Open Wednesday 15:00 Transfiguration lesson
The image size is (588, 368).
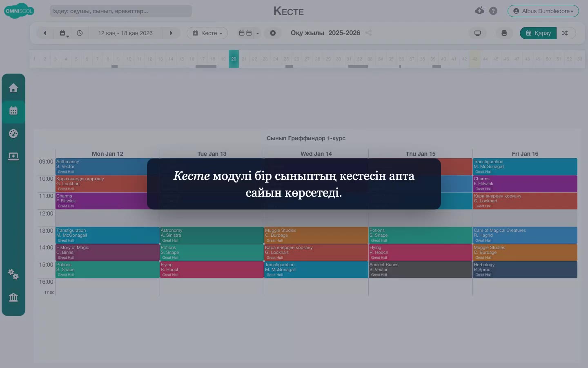316,269
